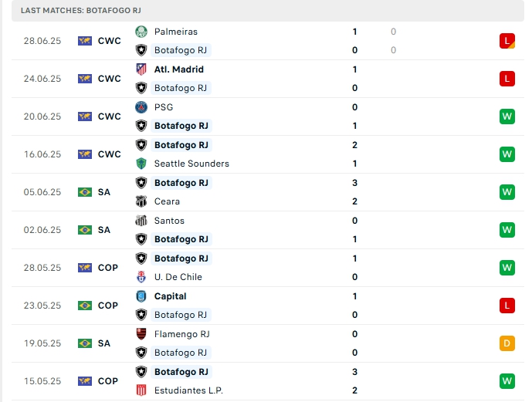Click the Last Matches: Botafogo RJ header
The height and width of the screenshot is (402, 532).
(x=81, y=11)
